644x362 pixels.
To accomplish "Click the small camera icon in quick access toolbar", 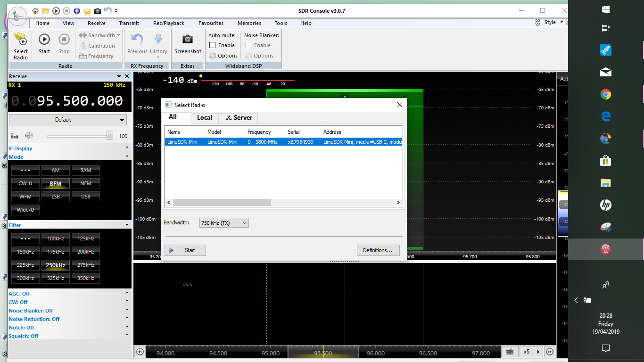I will click(x=98, y=11).
